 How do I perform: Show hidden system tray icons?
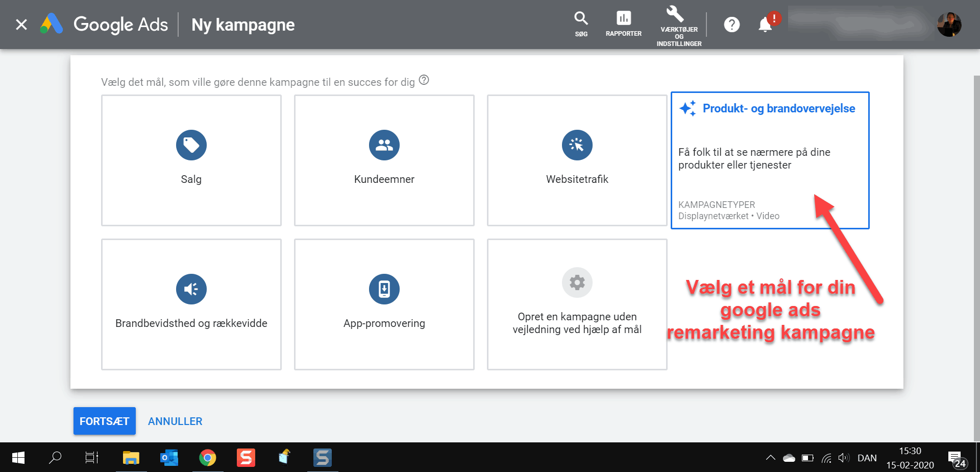771,458
